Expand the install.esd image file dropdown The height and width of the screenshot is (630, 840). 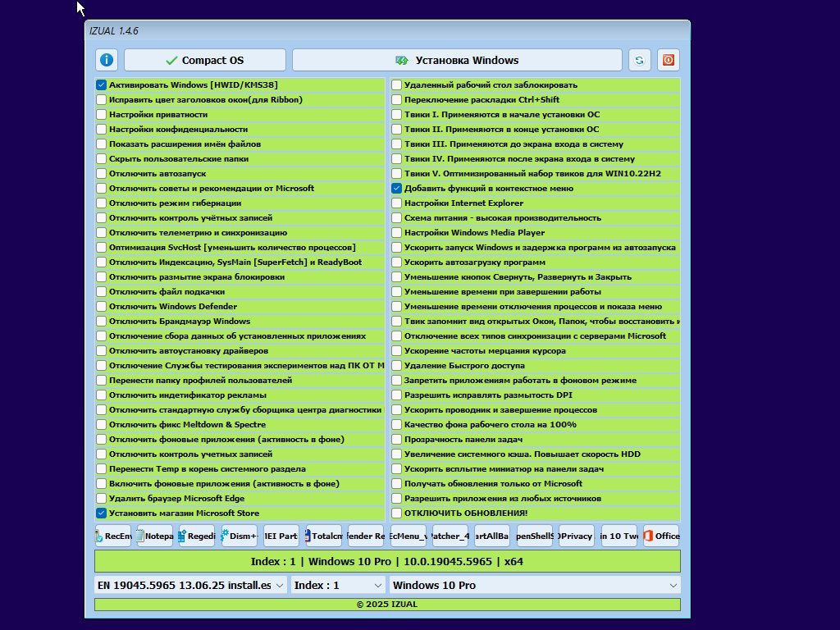pos(190,585)
